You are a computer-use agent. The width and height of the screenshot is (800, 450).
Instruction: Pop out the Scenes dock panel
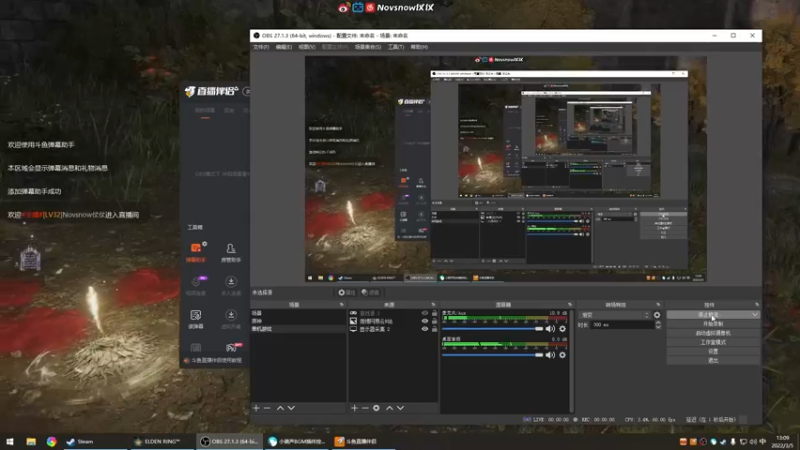click(x=342, y=305)
